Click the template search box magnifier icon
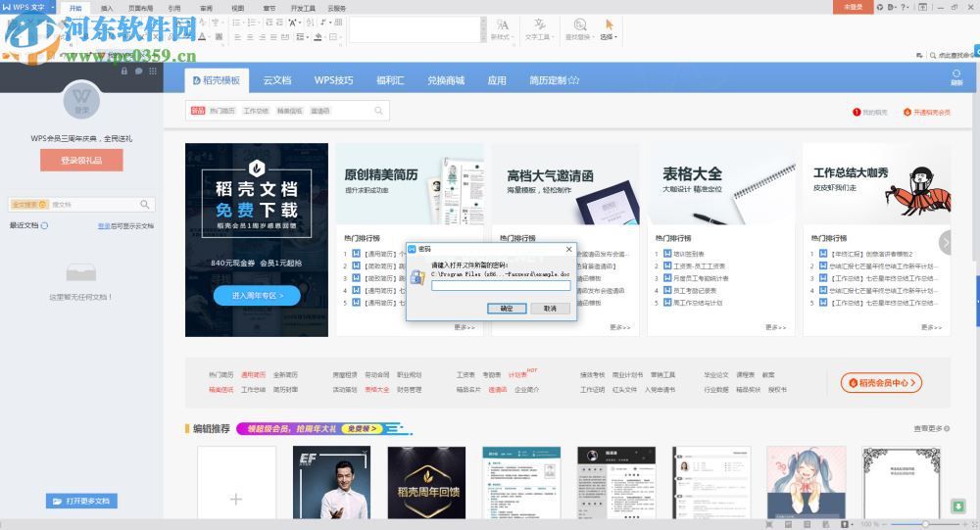 click(378, 111)
